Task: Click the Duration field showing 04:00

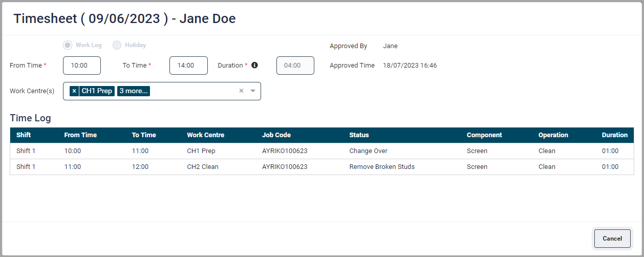Action: tap(295, 66)
